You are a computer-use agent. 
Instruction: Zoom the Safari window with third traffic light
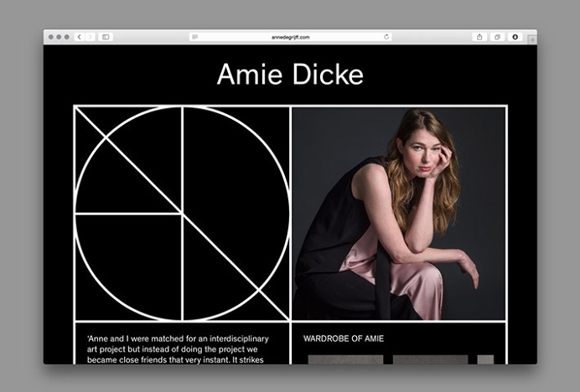(66, 37)
